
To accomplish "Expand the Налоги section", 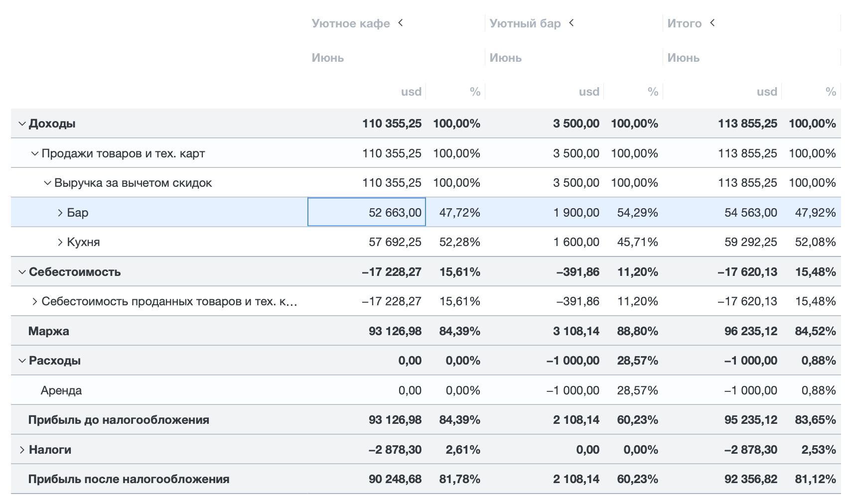I will click(22, 450).
